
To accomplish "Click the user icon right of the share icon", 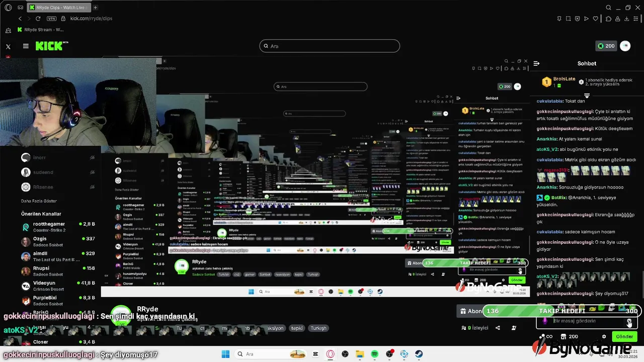I will (514, 328).
